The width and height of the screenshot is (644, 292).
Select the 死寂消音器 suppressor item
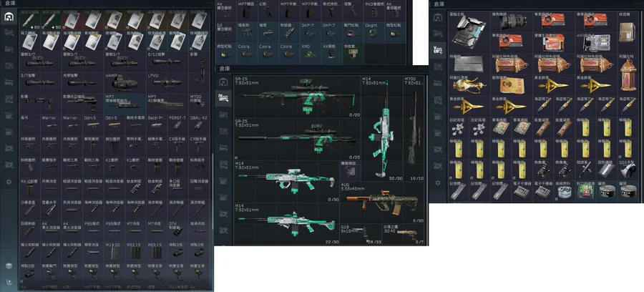pos(72,209)
